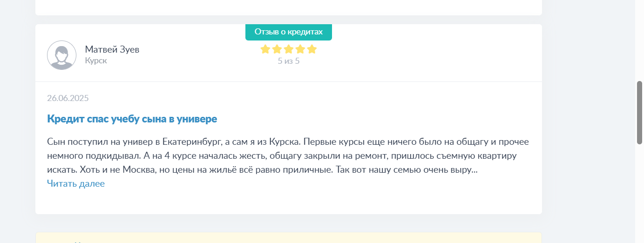Open review titled 'Кредит спас учебу сына в универе'
644x243 pixels.
click(x=132, y=119)
